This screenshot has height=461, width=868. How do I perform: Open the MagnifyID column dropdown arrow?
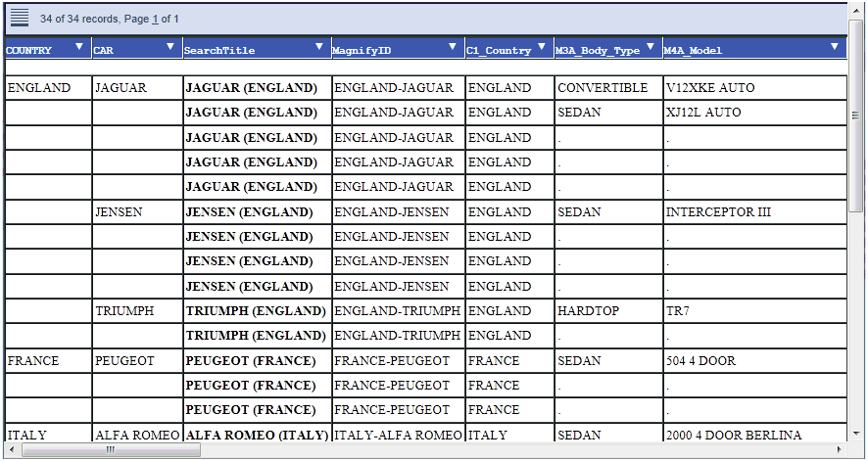pyautogui.click(x=452, y=47)
